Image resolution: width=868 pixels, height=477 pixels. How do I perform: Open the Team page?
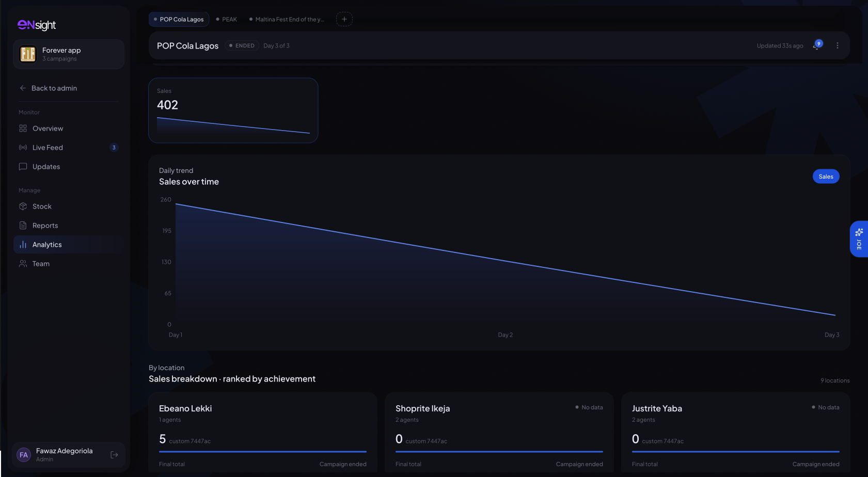[x=68, y=264]
